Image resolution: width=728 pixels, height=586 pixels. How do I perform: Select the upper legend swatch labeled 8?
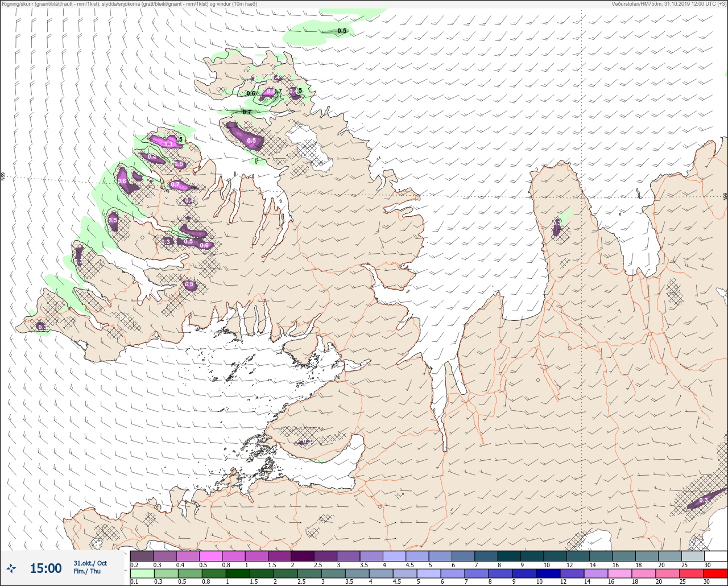click(509, 556)
